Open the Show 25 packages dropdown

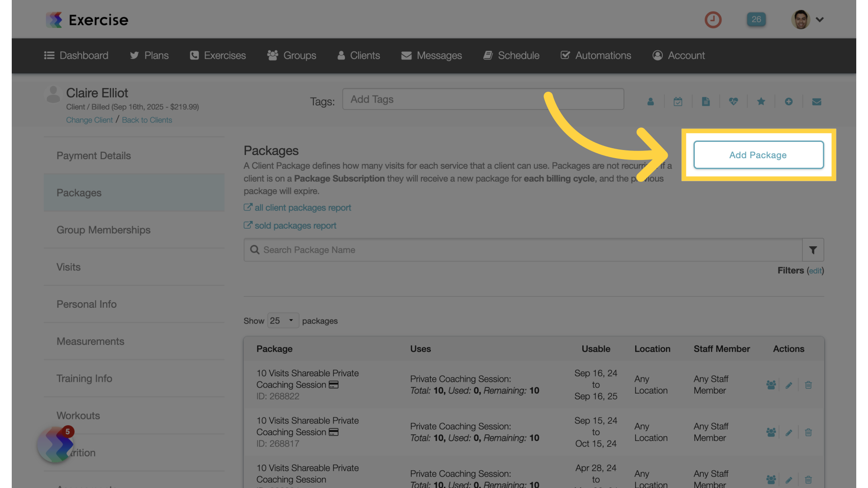[283, 320]
